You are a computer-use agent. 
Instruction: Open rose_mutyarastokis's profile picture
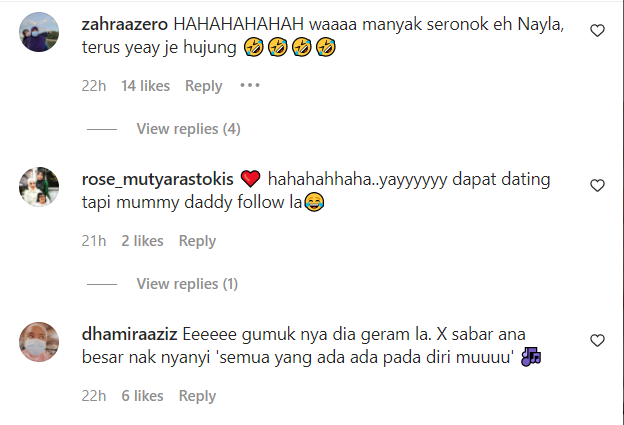point(39,187)
